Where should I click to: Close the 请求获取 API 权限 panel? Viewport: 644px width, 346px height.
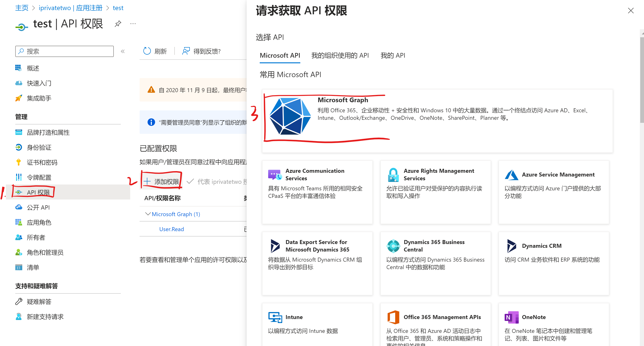[x=630, y=11]
